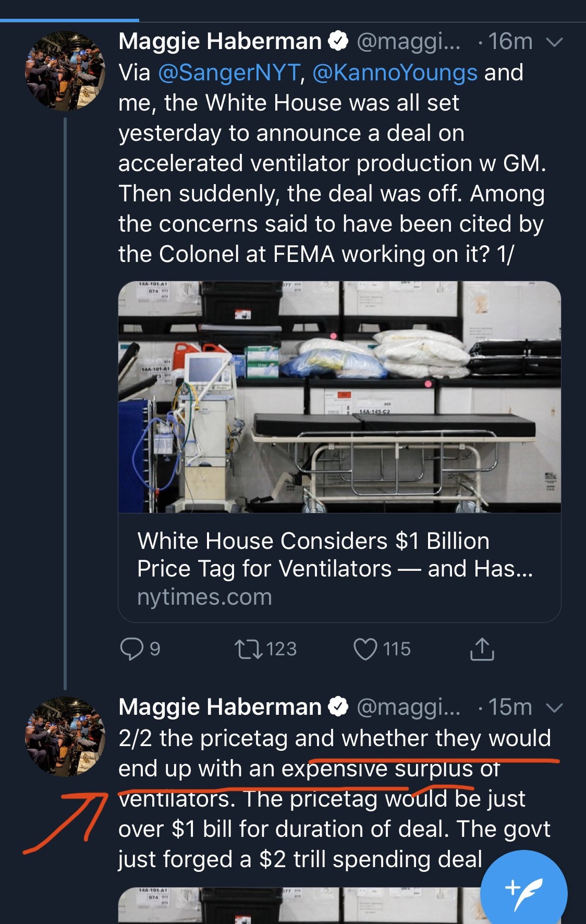Screen dimensions: 586x924
Task: Expand the first tweet's chevron options menu
Action: (x=555, y=42)
